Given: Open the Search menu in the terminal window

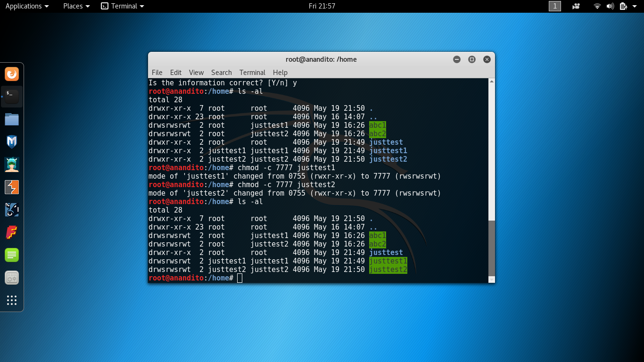Looking at the screenshot, I should click(x=221, y=73).
